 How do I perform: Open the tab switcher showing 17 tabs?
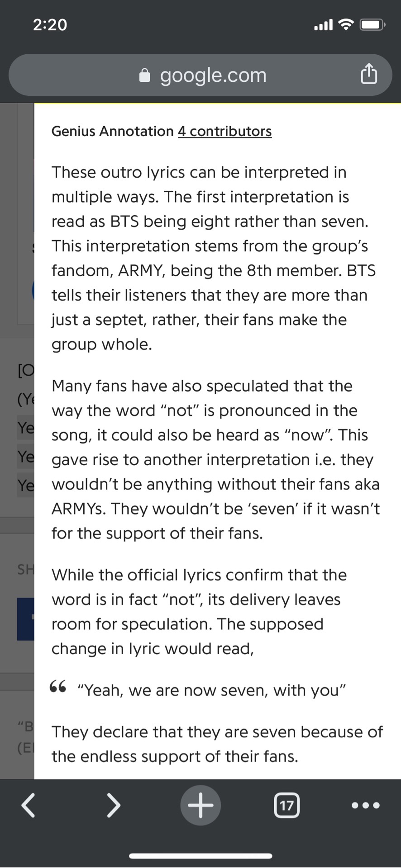click(x=286, y=805)
